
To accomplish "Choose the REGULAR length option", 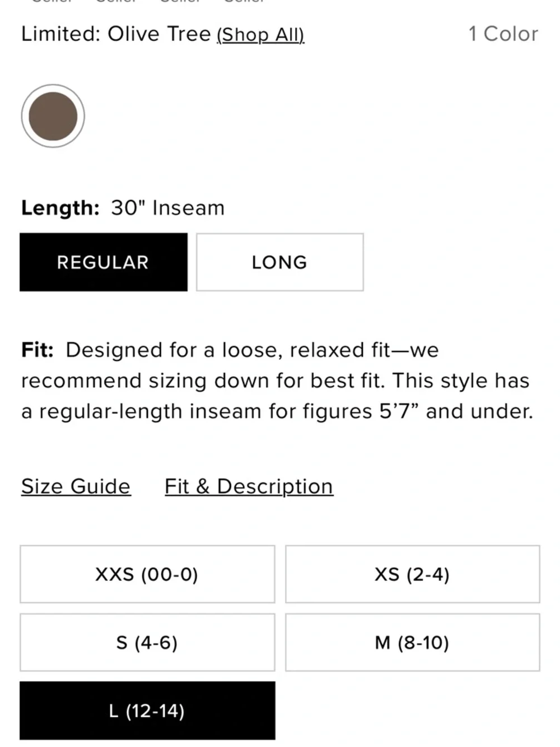I will [x=104, y=262].
